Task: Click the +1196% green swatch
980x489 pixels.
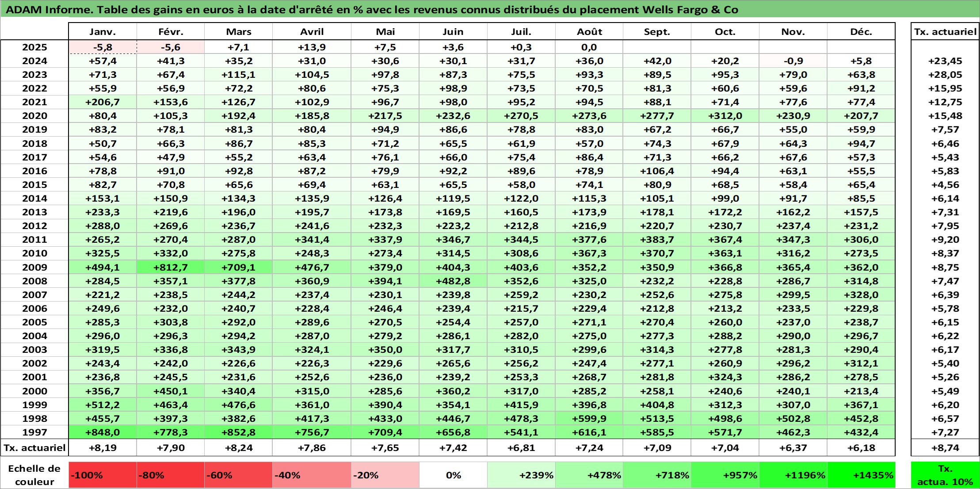Action: pyautogui.click(x=793, y=475)
